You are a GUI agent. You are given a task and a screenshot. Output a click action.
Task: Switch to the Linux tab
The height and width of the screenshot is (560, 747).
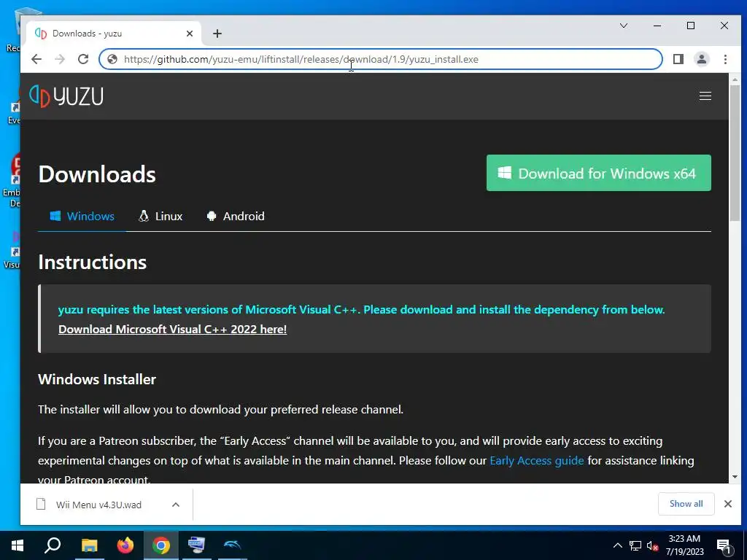coord(160,216)
